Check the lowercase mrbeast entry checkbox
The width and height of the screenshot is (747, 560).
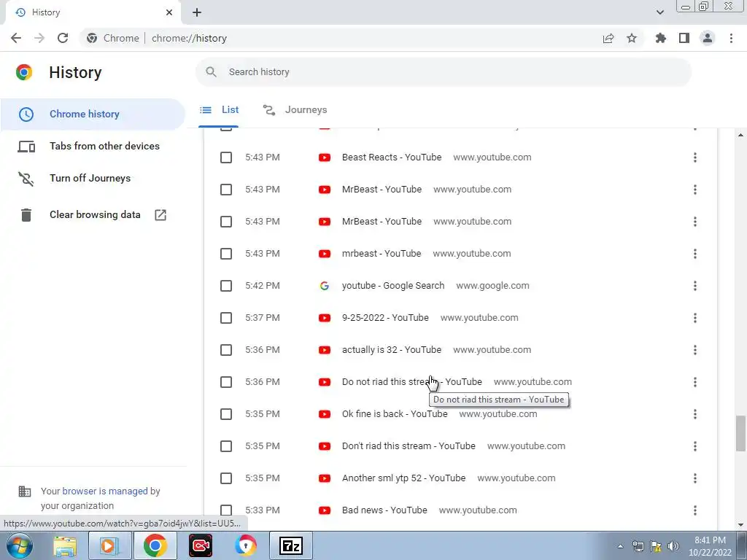coord(226,254)
